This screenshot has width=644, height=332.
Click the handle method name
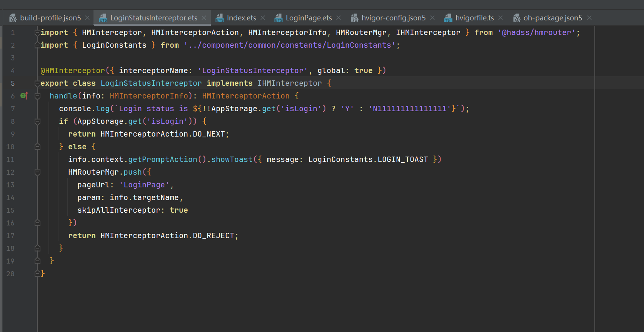[63, 96]
